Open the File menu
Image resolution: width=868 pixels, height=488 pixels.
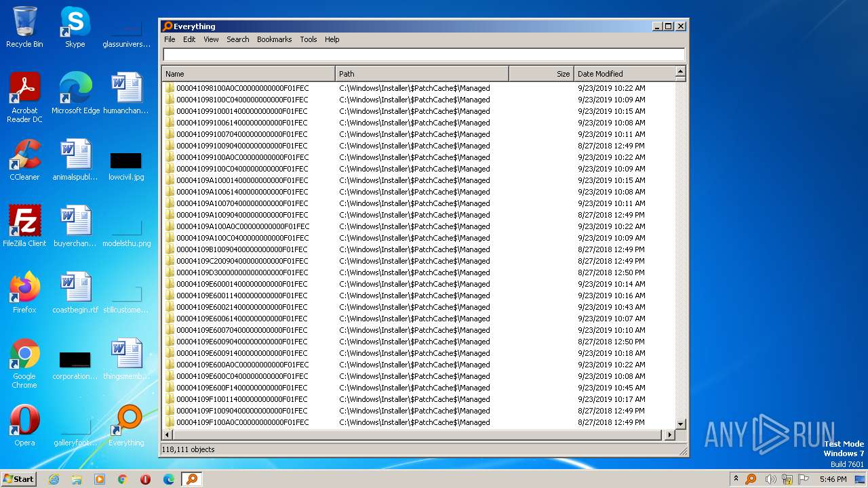tap(170, 39)
